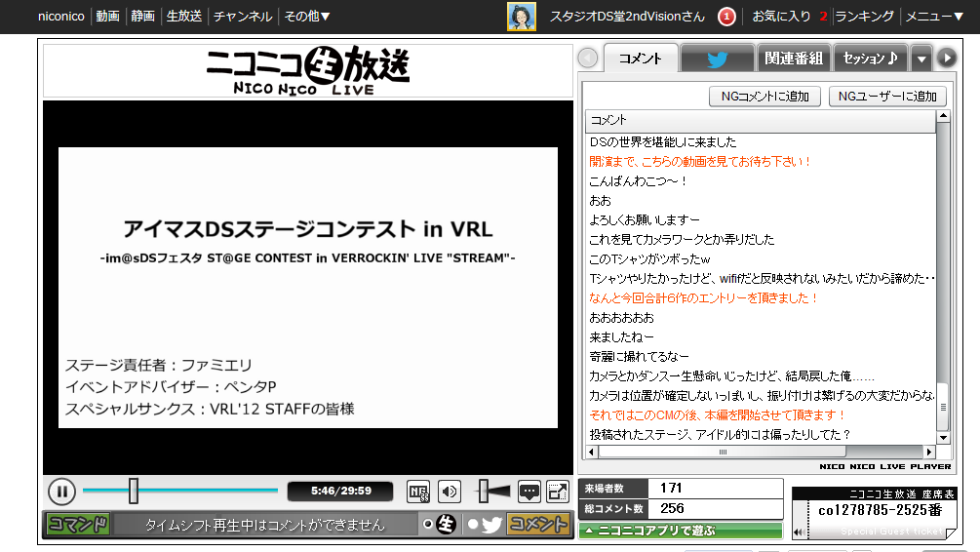
Task: Click the コメント column header
Action: point(760,120)
